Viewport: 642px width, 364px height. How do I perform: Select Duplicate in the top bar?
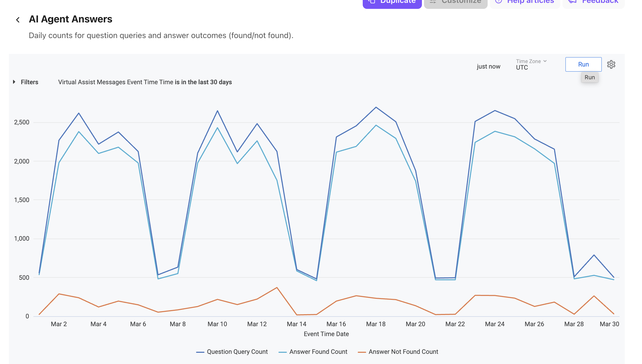click(392, 1)
